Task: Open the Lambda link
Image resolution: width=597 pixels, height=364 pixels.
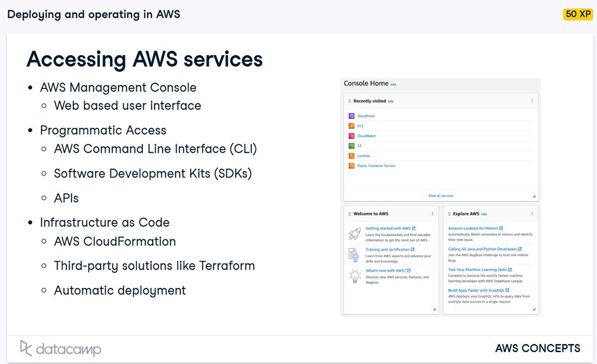Action: point(363,156)
